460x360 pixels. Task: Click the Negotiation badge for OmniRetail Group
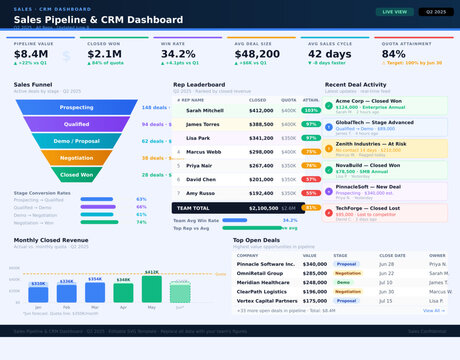click(348, 273)
